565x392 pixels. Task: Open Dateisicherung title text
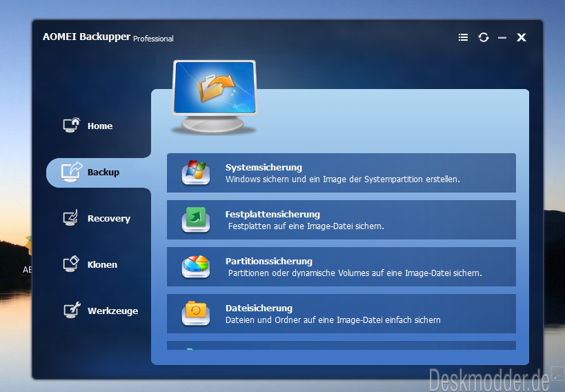pyautogui.click(x=259, y=308)
